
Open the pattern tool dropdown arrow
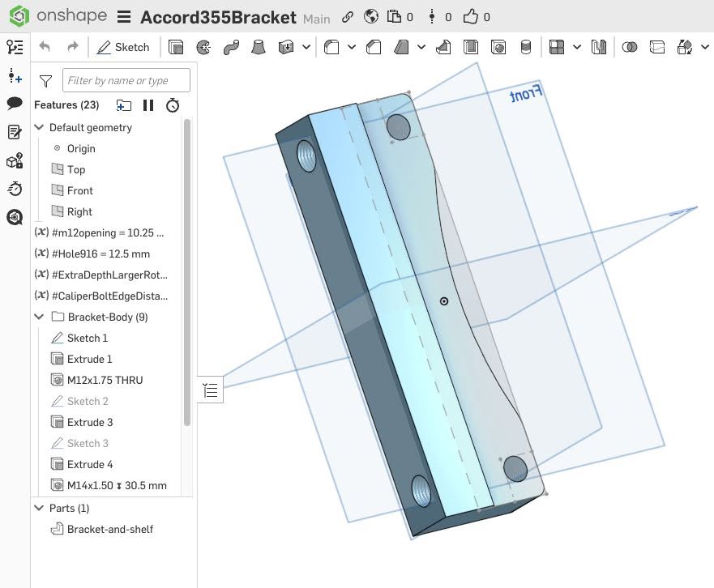coord(577,47)
